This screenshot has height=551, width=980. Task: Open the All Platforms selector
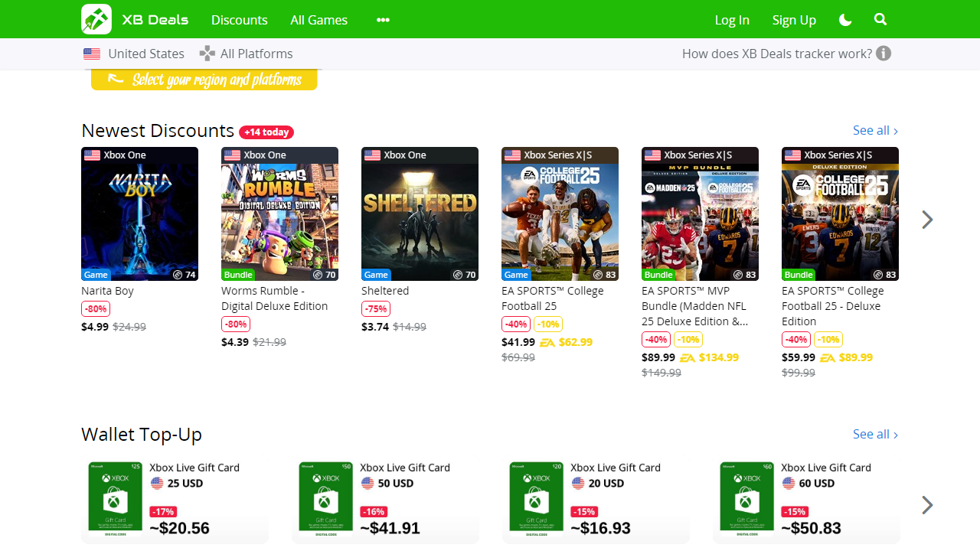click(246, 54)
